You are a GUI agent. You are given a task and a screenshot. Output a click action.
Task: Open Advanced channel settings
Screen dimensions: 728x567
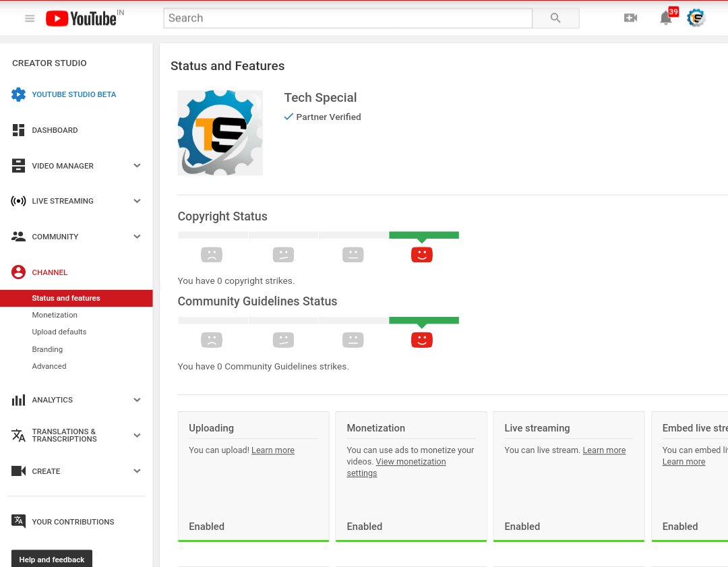pyautogui.click(x=49, y=366)
